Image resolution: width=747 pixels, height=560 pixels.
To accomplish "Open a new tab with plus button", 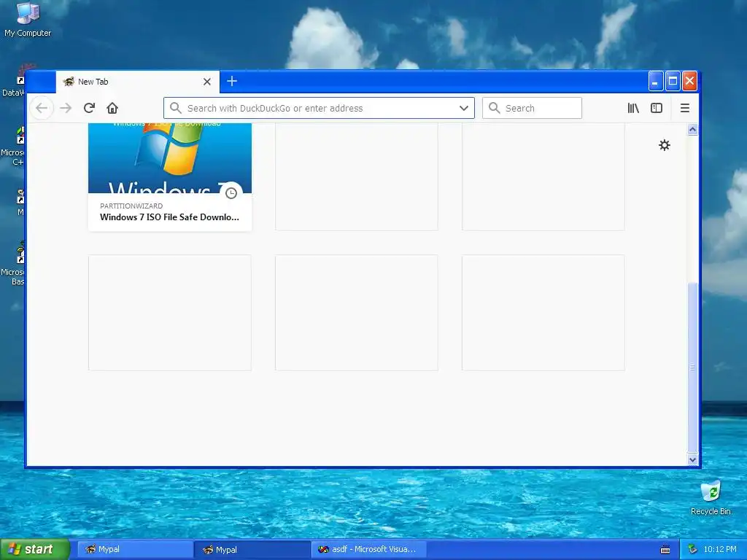I will point(232,82).
